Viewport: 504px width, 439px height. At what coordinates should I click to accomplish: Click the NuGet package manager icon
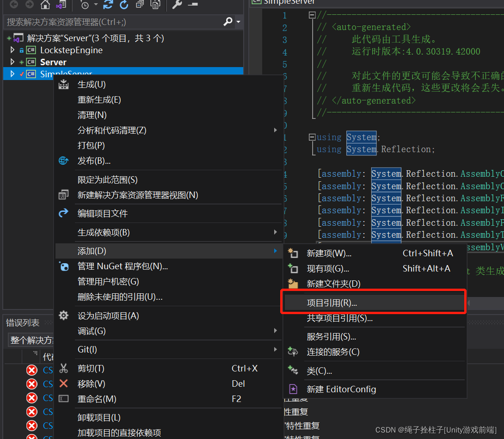(64, 266)
